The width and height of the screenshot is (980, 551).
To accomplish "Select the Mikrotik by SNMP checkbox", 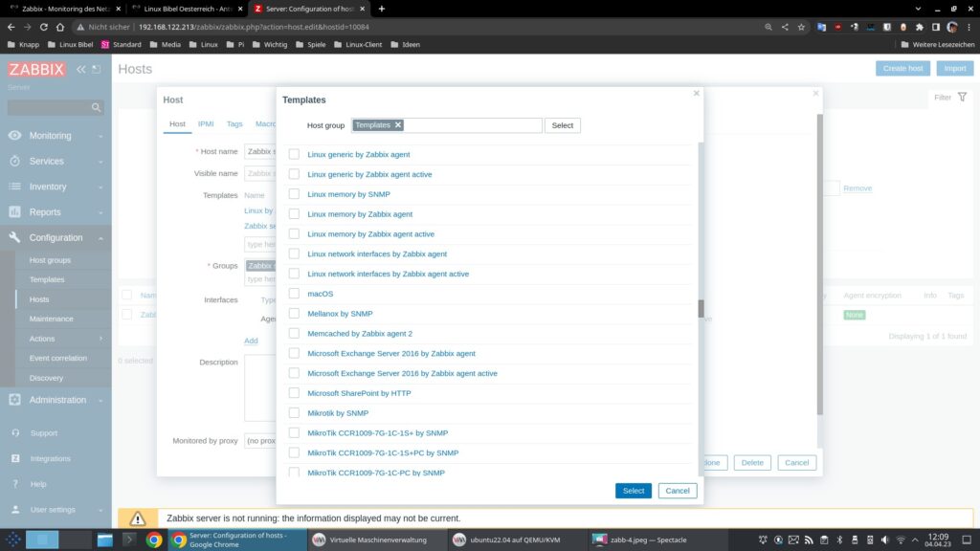I will coord(294,413).
